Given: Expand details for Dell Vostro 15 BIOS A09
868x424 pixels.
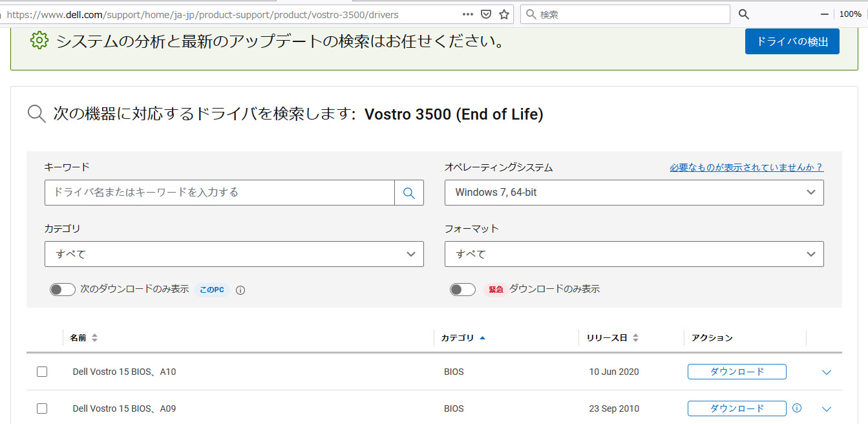Looking at the screenshot, I should (826, 408).
